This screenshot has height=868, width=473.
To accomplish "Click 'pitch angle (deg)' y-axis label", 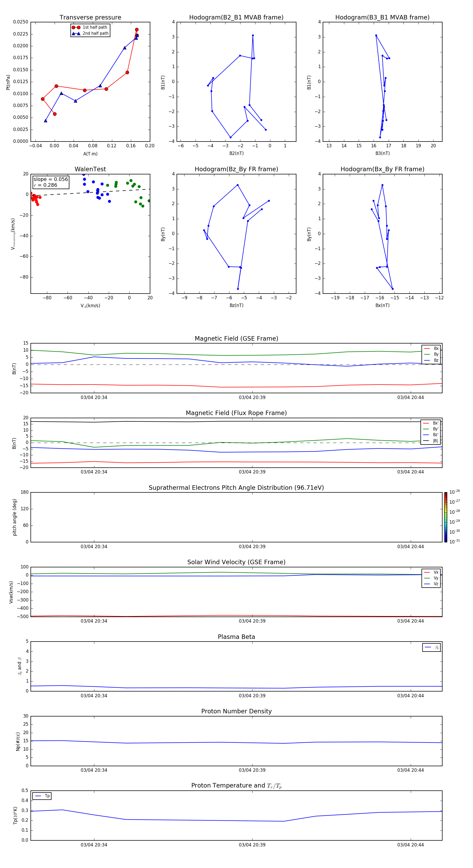I will click(x=14, y=517).
